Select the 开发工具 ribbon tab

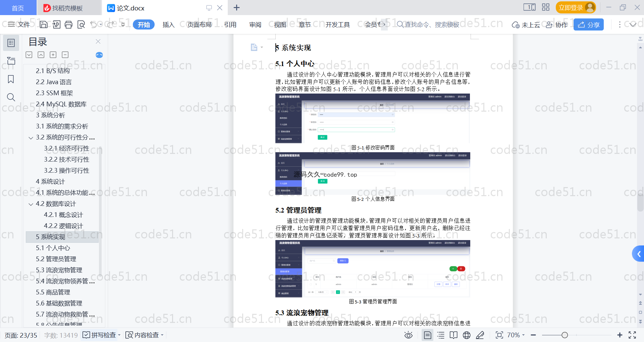coord(337,24)
